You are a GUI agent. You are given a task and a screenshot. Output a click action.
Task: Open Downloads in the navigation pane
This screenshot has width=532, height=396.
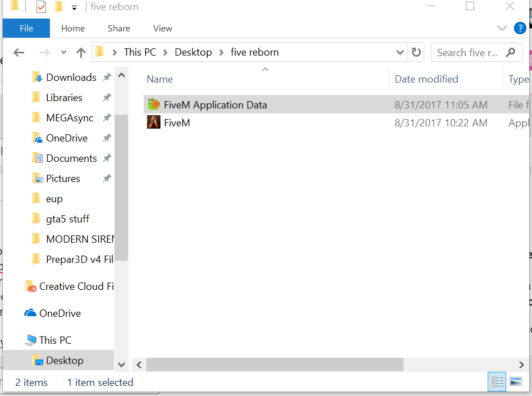(71, 78)
